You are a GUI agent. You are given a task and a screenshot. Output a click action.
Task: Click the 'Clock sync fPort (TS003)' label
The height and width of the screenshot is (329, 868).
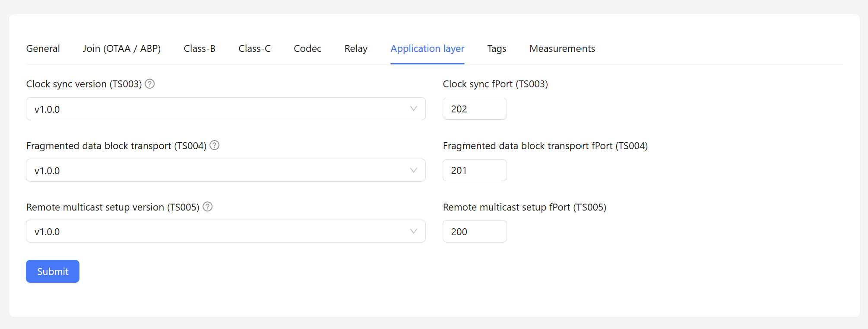coord(495,84)
